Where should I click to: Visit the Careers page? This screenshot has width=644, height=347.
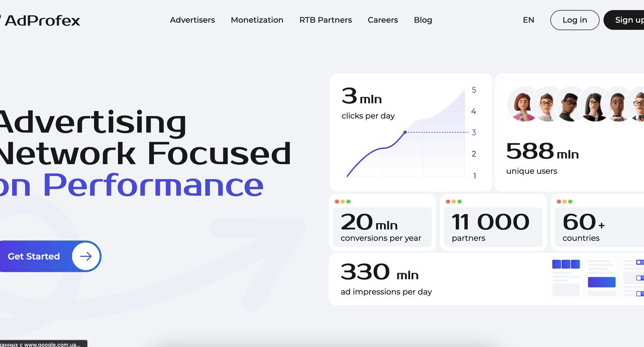pos(382,20)
